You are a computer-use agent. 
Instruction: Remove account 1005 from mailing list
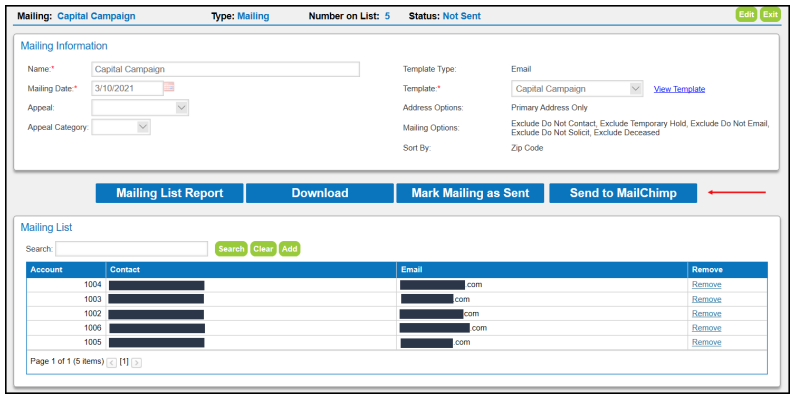pos(707,343)
